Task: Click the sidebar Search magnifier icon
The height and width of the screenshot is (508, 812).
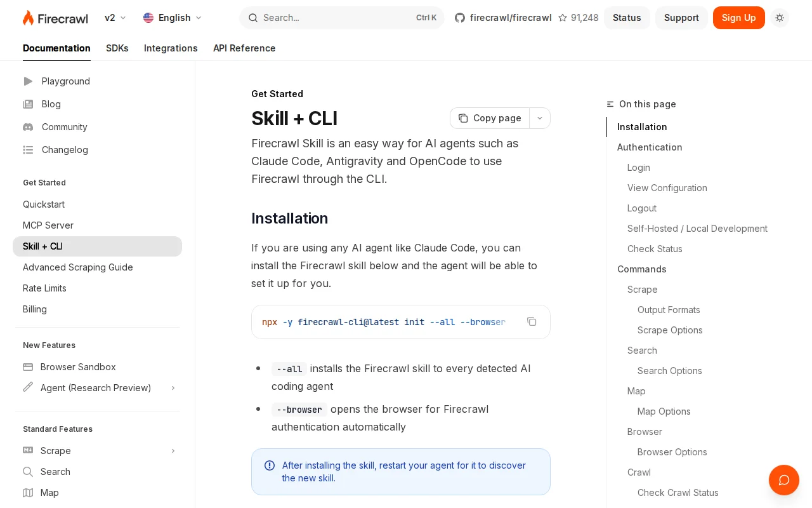Action: tap(28, 472)
